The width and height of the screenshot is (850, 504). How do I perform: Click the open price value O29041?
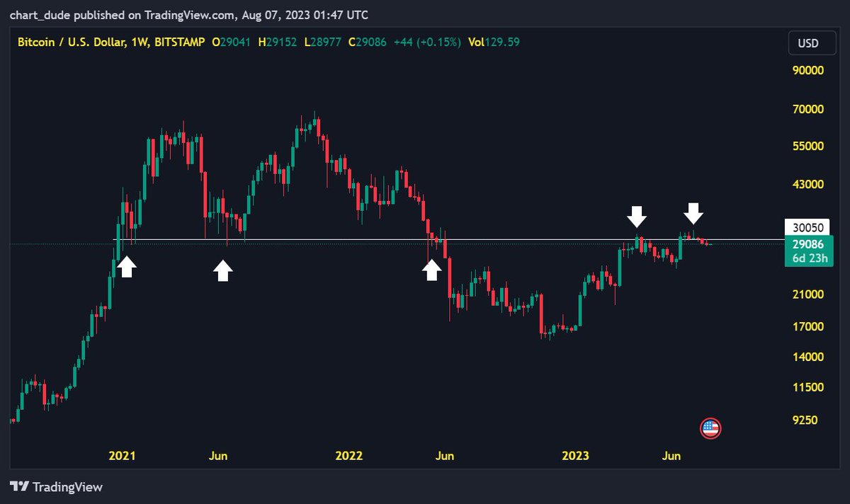pos(232,42)
